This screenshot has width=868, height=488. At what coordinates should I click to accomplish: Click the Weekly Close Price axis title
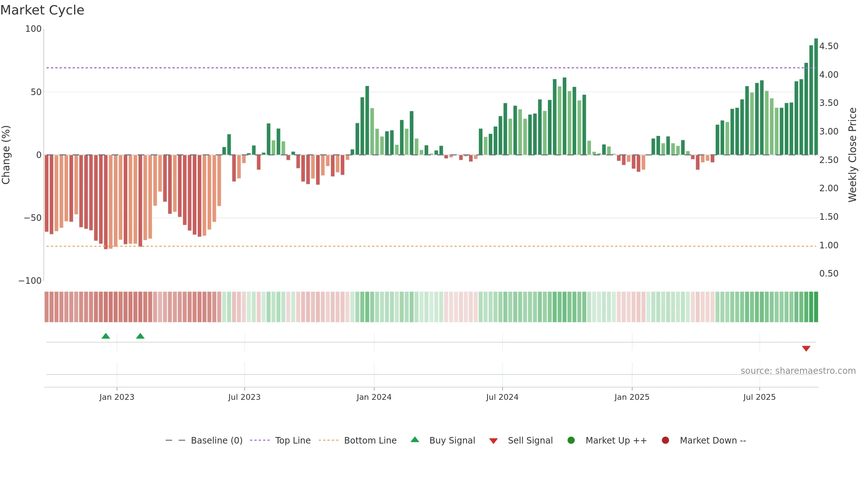click(852, 155)
